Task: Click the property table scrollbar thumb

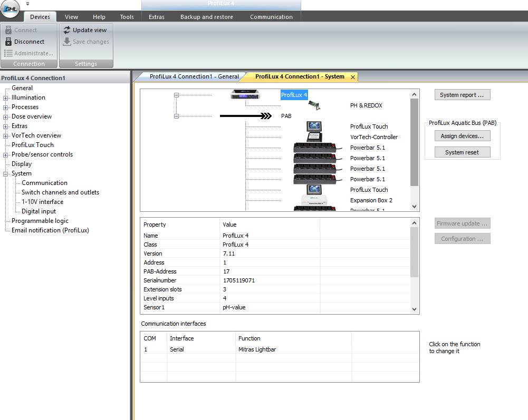Action: [414, 252]
